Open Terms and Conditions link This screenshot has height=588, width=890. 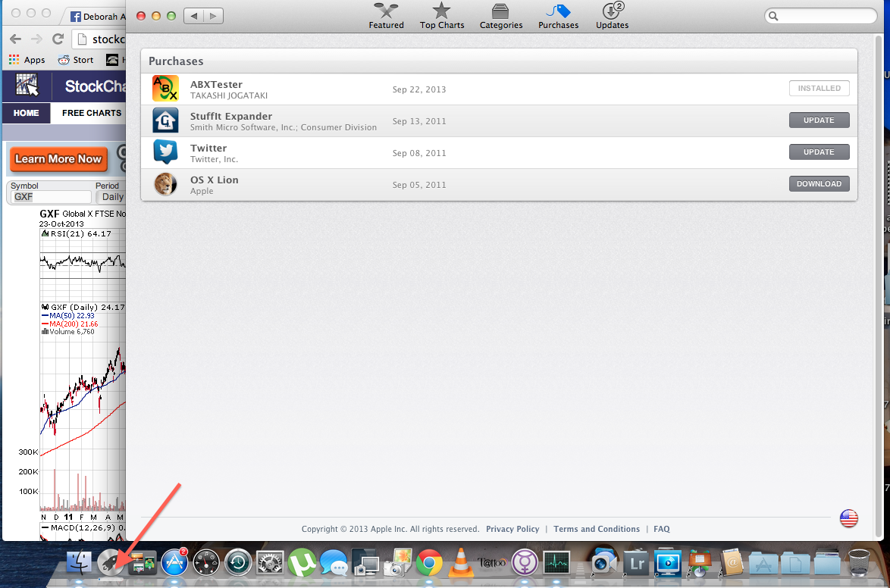(597, 529)
